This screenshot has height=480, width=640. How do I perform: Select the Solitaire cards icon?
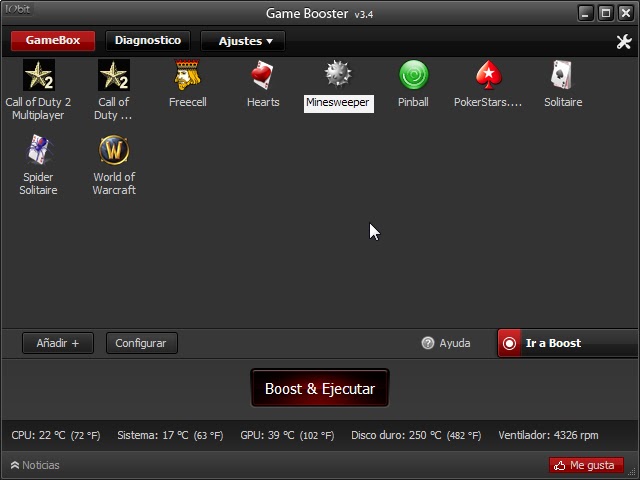click(x=563, y=75)
